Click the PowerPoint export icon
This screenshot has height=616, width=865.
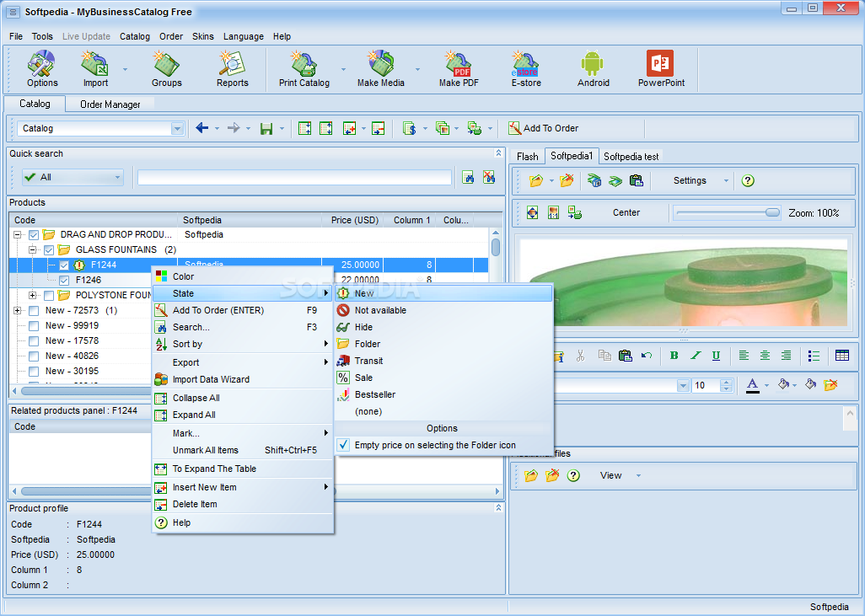click(x=661, y=69)
